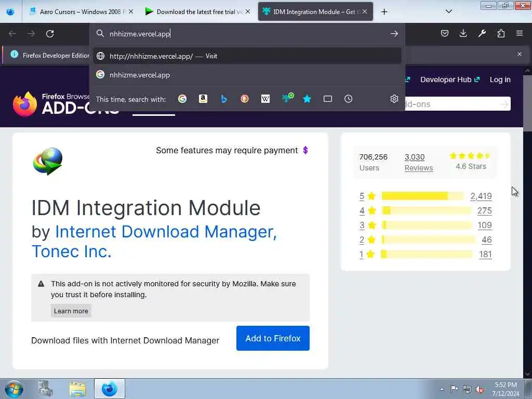Click the Log in link
Viewport: 532px width, 399px height.
(500, 79)
